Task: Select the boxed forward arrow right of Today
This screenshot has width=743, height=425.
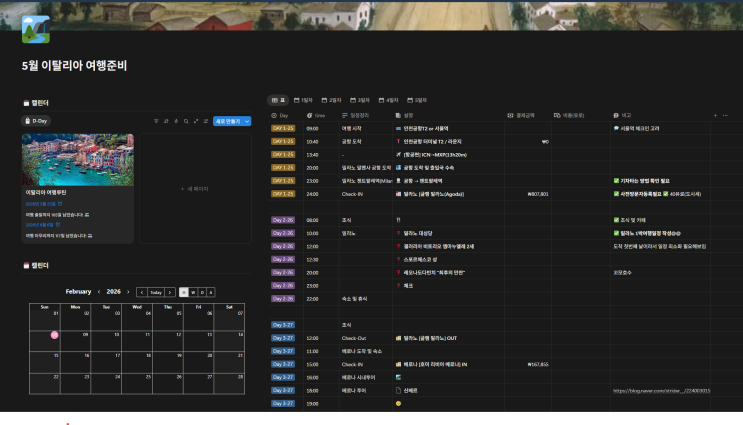Action: [170, 292]
